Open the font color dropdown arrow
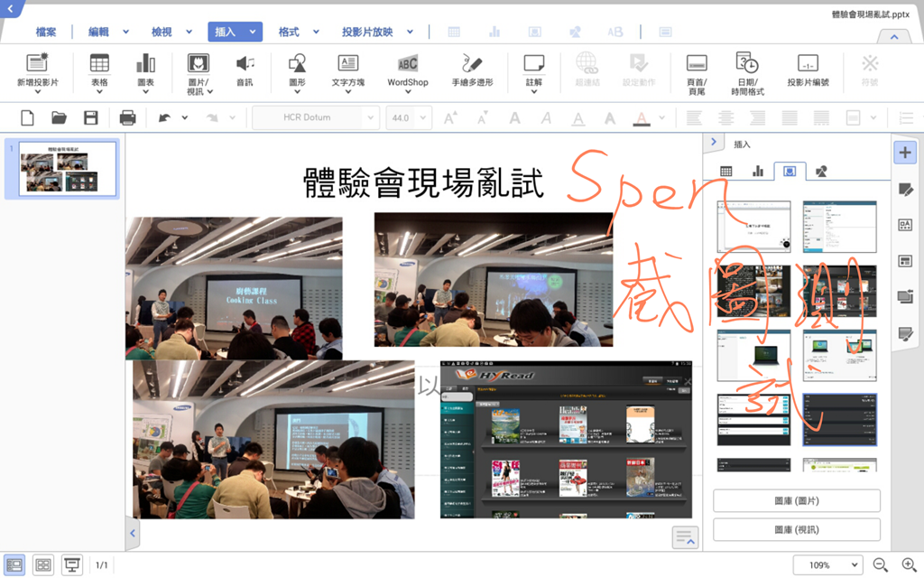 661,118
